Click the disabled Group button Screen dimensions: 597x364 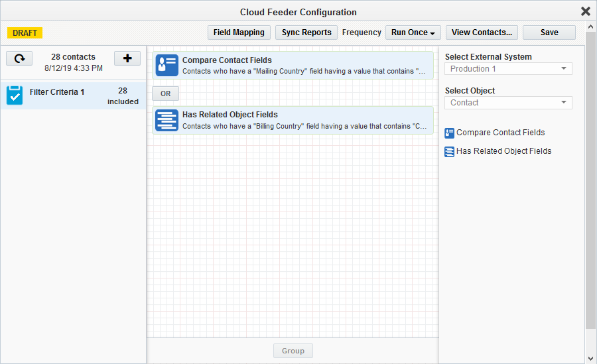click(x=293, y=351)
